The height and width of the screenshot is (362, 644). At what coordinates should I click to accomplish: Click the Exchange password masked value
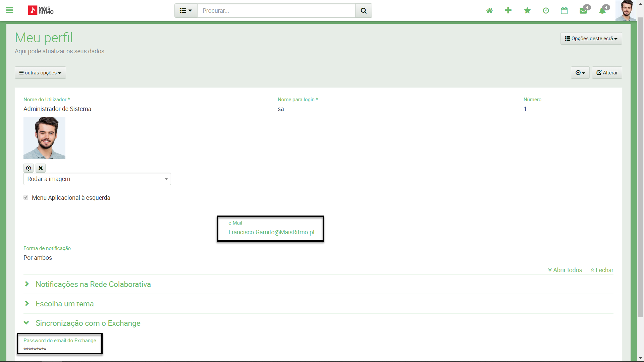[35, 349]
